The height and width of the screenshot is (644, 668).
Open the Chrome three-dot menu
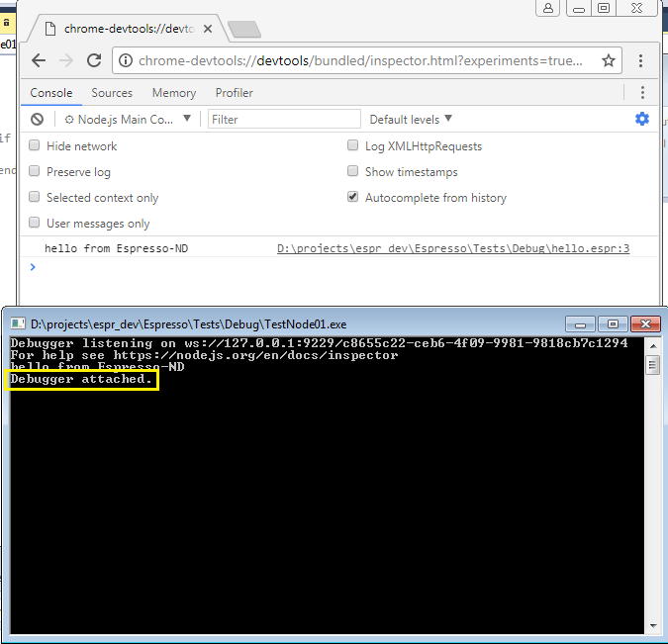640,60
